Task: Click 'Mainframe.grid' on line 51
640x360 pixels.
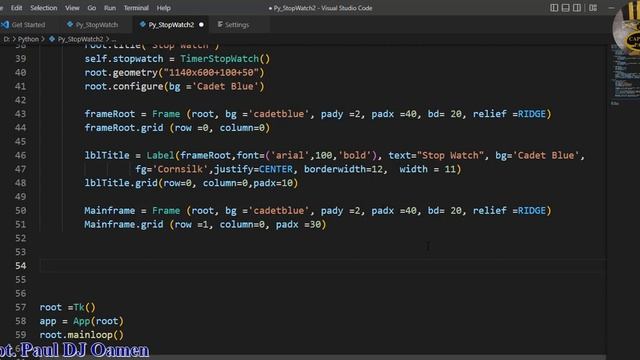Action: coord(124,224)
